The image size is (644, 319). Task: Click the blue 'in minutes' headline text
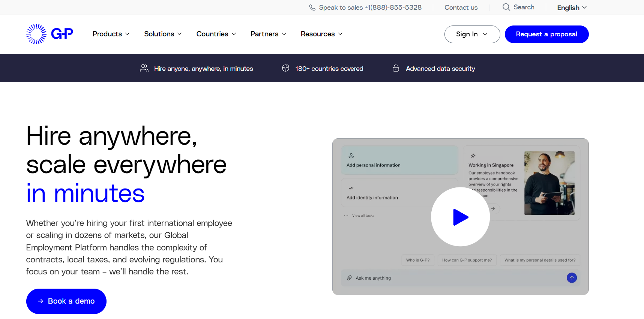86,193
